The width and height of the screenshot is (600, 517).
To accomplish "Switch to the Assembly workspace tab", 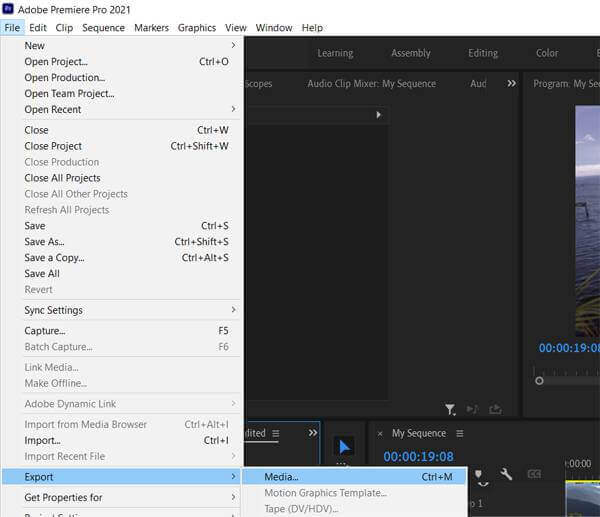I will pyautogui.click(x=411, y=53).
